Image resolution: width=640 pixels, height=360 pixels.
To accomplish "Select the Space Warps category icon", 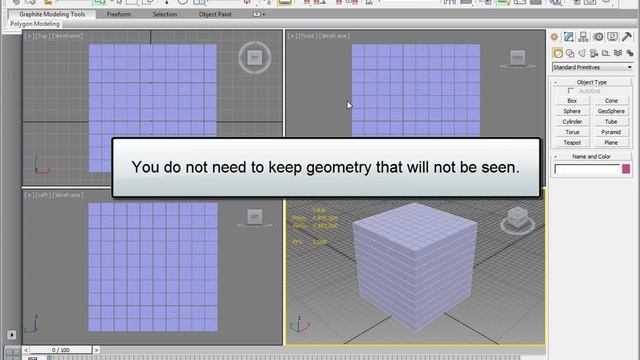I will coord(618,53).
